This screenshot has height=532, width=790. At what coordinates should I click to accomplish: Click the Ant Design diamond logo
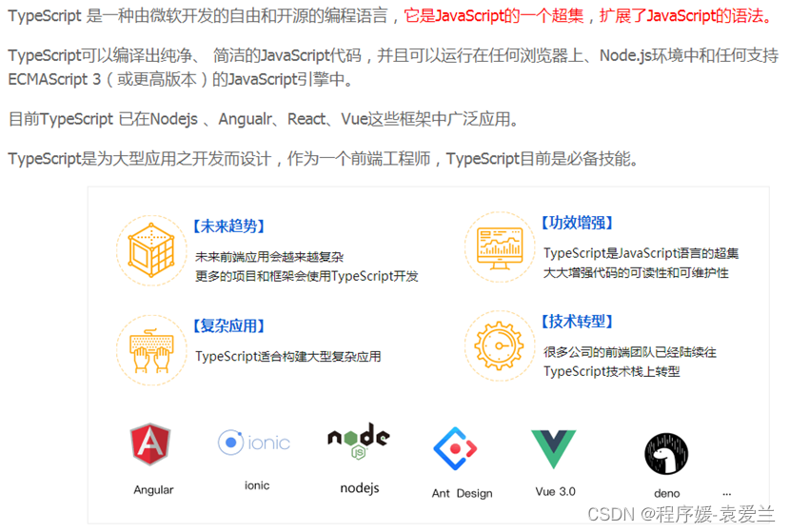click(455, 448)
